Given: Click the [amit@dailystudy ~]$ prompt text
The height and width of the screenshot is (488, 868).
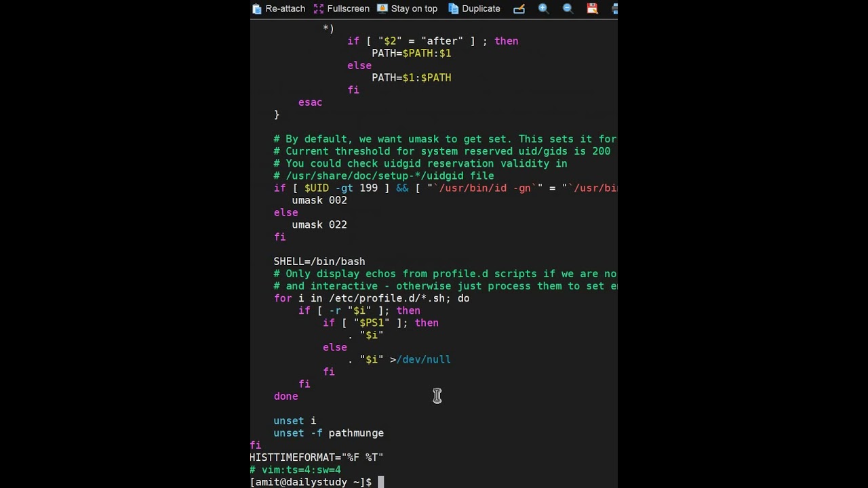Looking at the screenshot, I should pyautogui.click(x=311, y=482).
